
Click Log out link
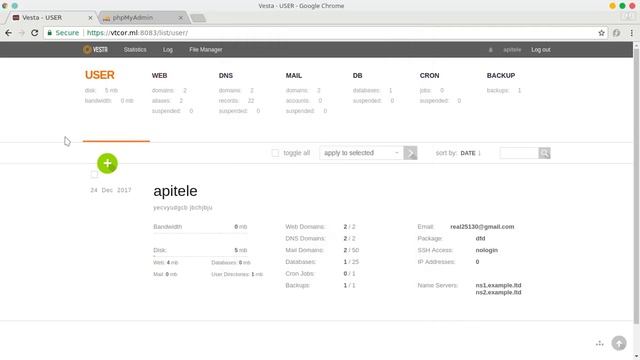point(540,50)
